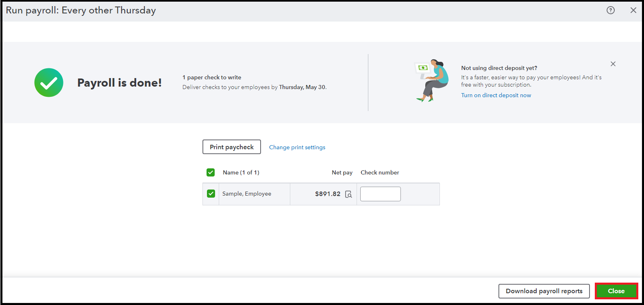
Task: Click the Check number column header
Action: (x=380, y=172)
